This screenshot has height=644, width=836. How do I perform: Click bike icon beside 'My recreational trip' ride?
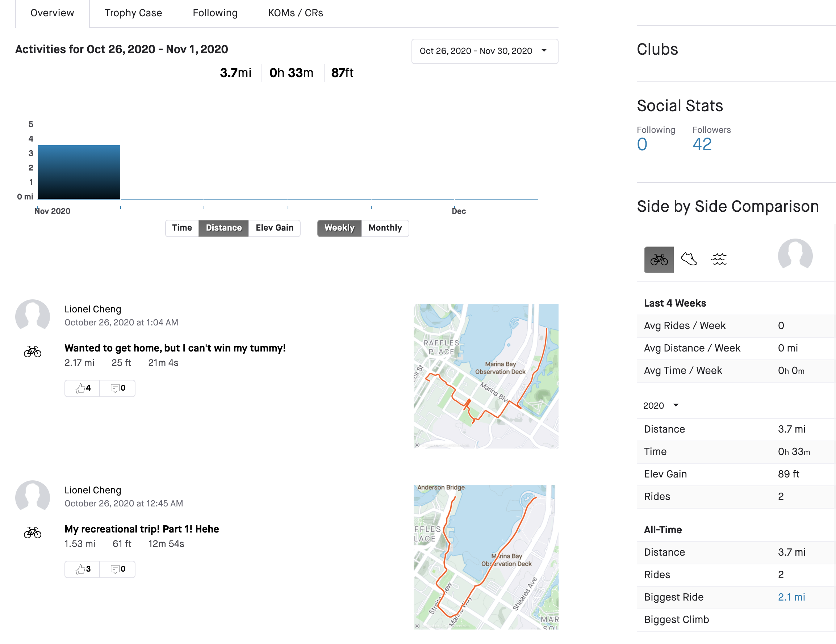pos(33,532)
